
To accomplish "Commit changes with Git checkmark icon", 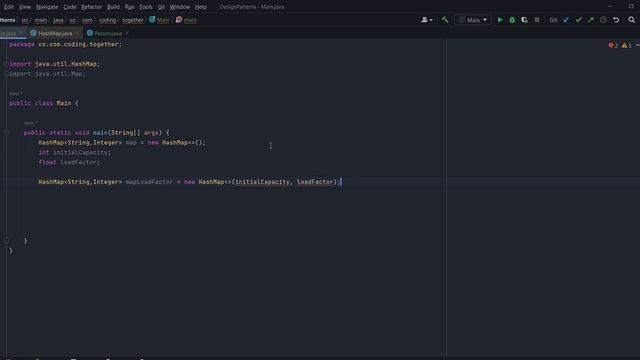I will click(x=578, y=20).
